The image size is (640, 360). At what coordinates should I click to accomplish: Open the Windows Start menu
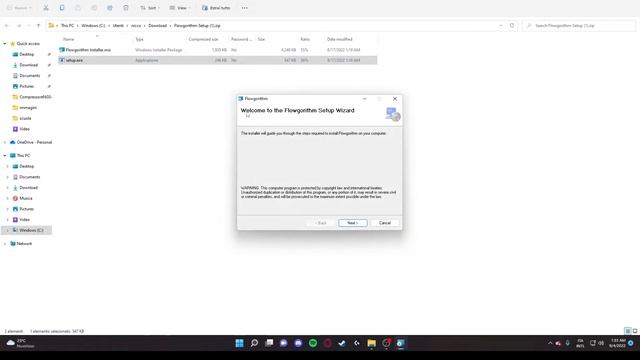(240, 343)
